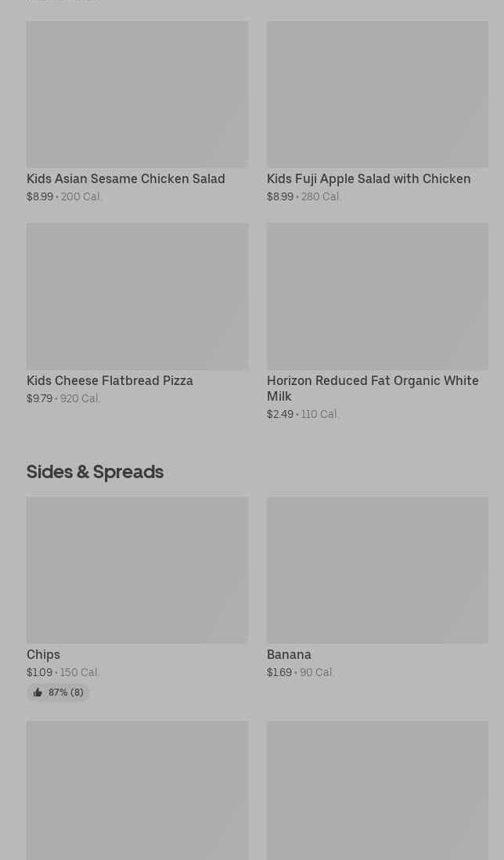Select the Kids Cheese Flatbread Pizza name
The image size is (504, 860).
[110, 380]
